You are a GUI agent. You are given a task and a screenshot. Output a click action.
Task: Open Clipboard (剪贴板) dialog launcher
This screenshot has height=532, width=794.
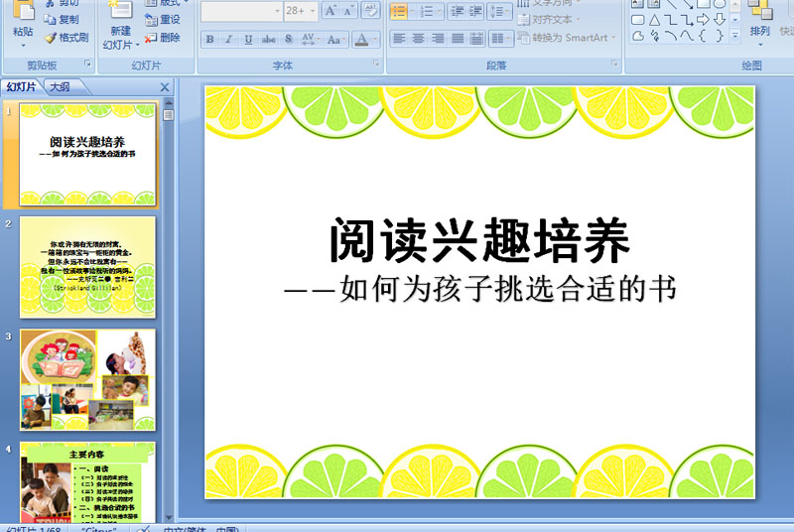[87, 64]
